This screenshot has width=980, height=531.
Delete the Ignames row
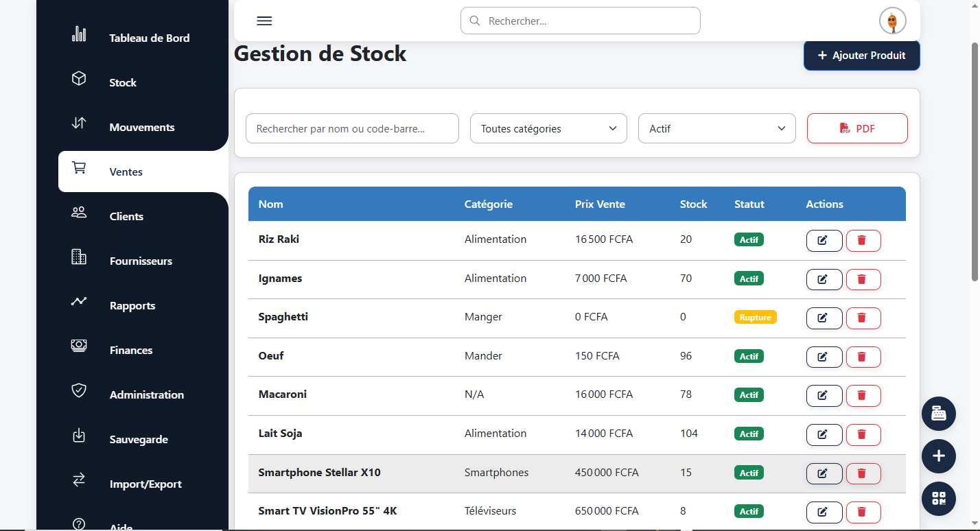863,279
